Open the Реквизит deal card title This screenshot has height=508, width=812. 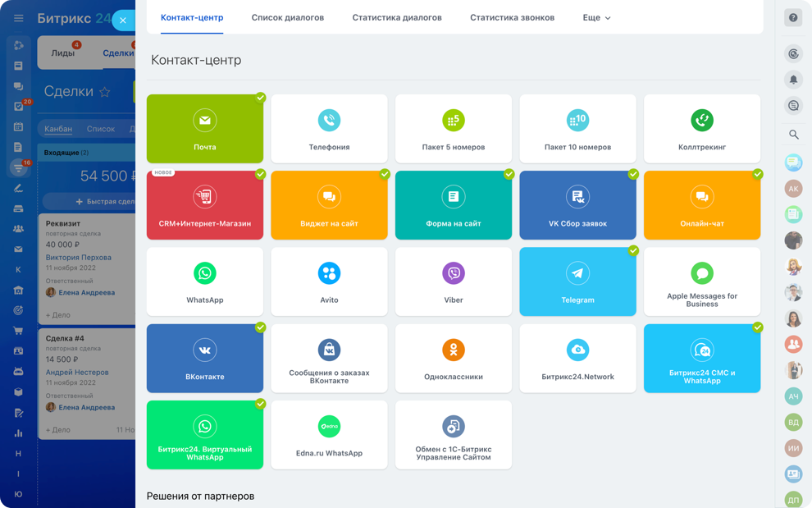[62, 223]
